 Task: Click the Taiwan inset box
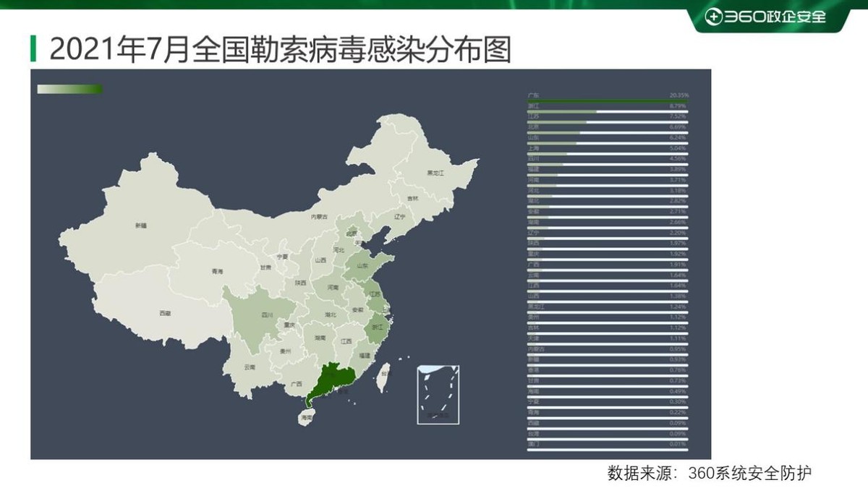click(x=437, y=394)
